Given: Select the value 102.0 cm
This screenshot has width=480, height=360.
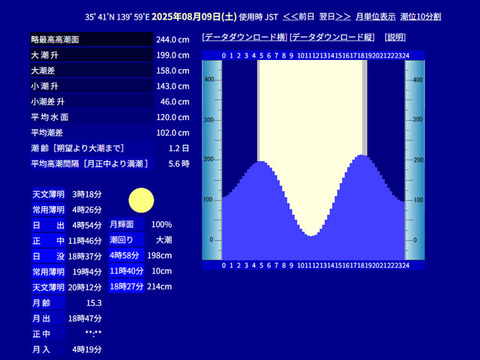Looking at the screenshot, I should [x=173, y=133].
